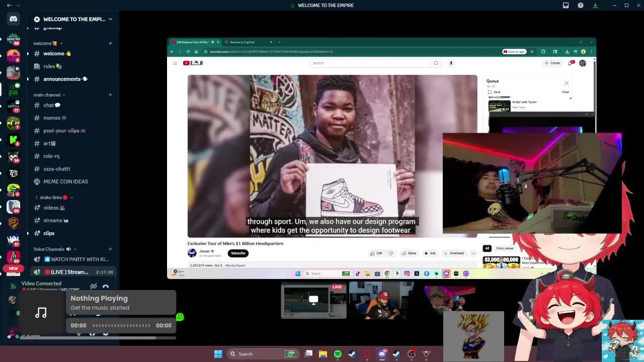Click the Subscribe button for Jesser

pos(238,253)
